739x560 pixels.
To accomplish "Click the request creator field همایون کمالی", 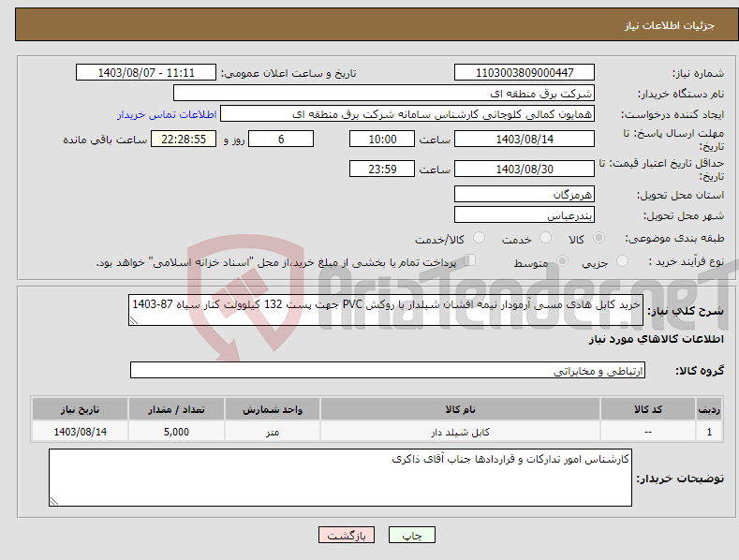I will (x=407, y=114).
